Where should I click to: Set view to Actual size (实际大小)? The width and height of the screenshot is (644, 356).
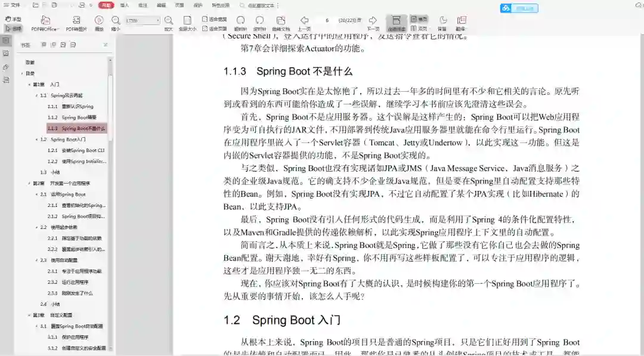(x=187, y=23)
